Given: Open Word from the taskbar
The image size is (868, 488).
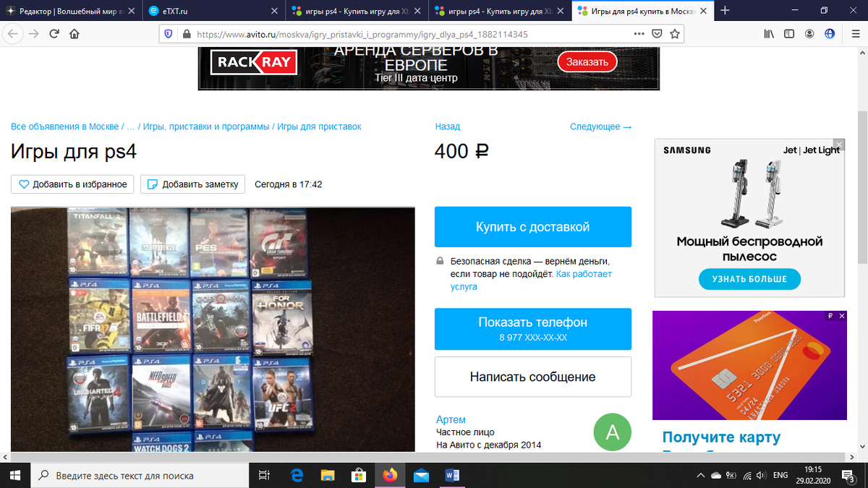Looking at the screenshot, I should [x=453, y=476].
